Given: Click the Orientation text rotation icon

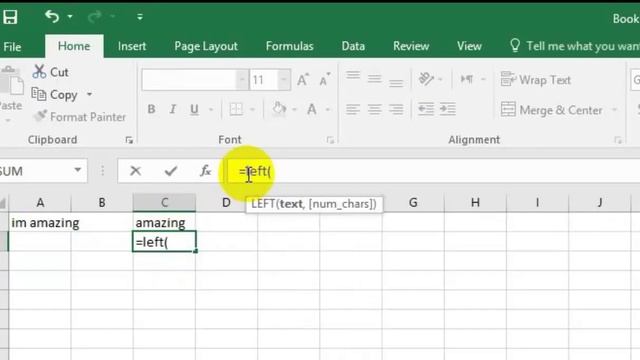Looking at the screenshot, I should click(x=426, y=78).
